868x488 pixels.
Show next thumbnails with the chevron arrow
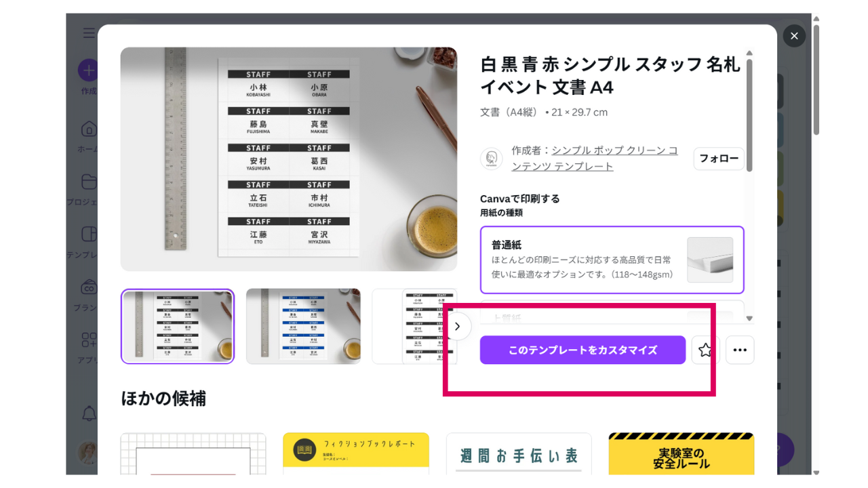[458, 327]
